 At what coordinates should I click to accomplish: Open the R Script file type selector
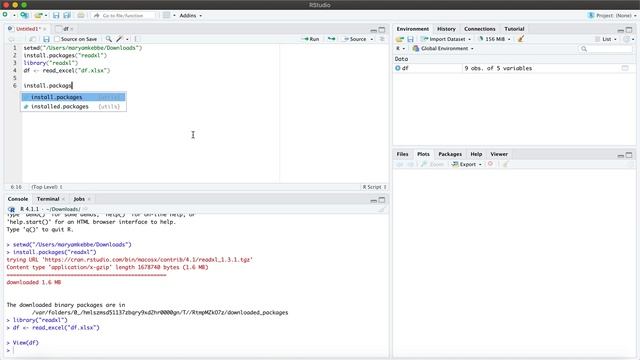374,187
